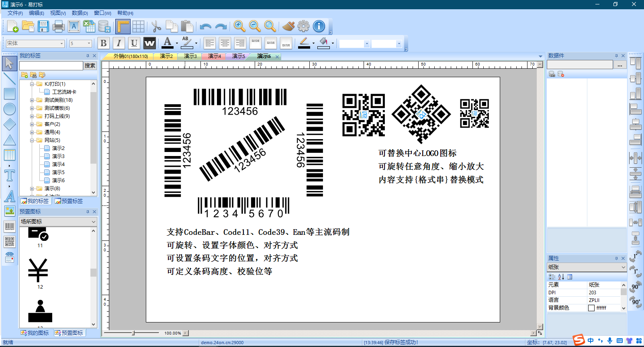
Task: Click the ellipsis button in 数据件 panel
Action: tap(620, 65)
